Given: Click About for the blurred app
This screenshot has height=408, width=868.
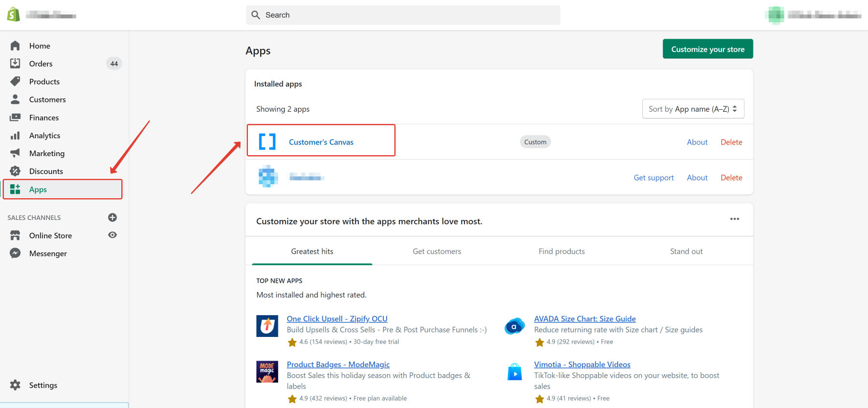Looking at the screenshot, I should (x=697, y=177).
